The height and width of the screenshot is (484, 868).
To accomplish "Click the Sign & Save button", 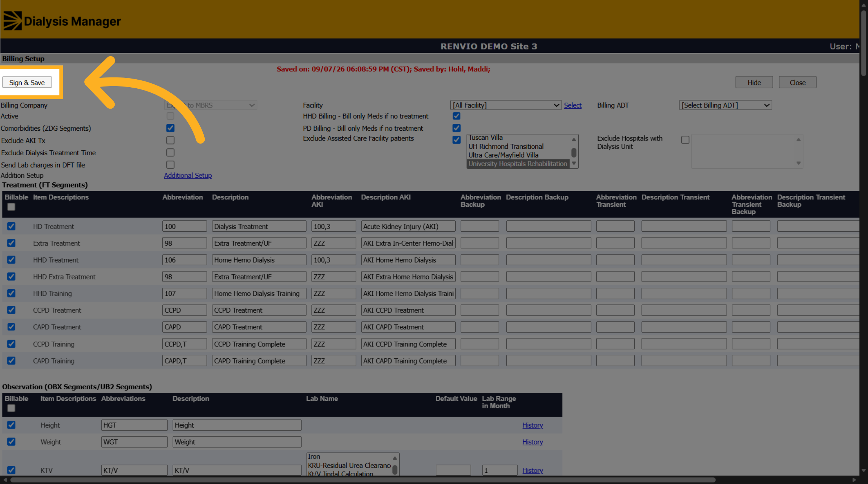I will pyautogui.click(x=27, y=82).
